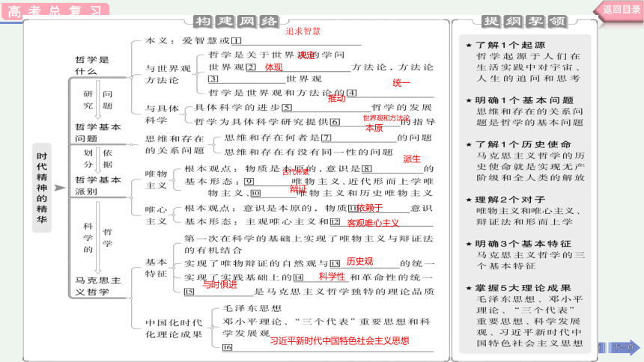
Task: Click the red answer 本原
Action: click(374, 128)
